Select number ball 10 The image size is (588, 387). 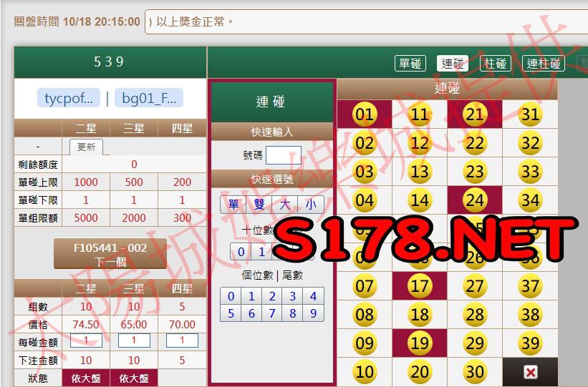[x=364, y=372]
